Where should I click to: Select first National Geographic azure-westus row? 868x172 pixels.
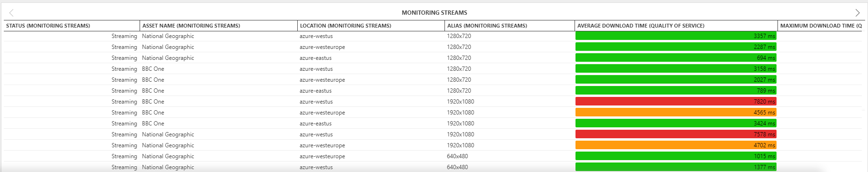tap(433, 36)
